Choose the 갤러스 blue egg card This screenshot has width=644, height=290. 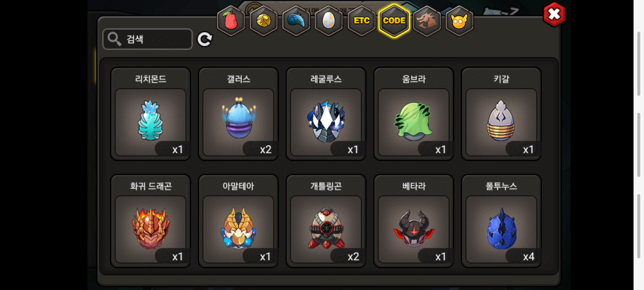coord(238,114)
